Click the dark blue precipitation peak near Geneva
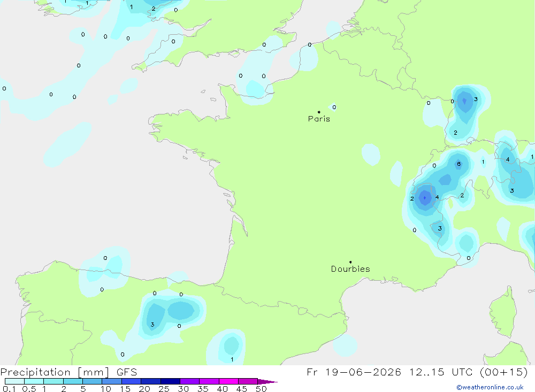The width and height of the screenshot is (535, 392). [424, 198]
